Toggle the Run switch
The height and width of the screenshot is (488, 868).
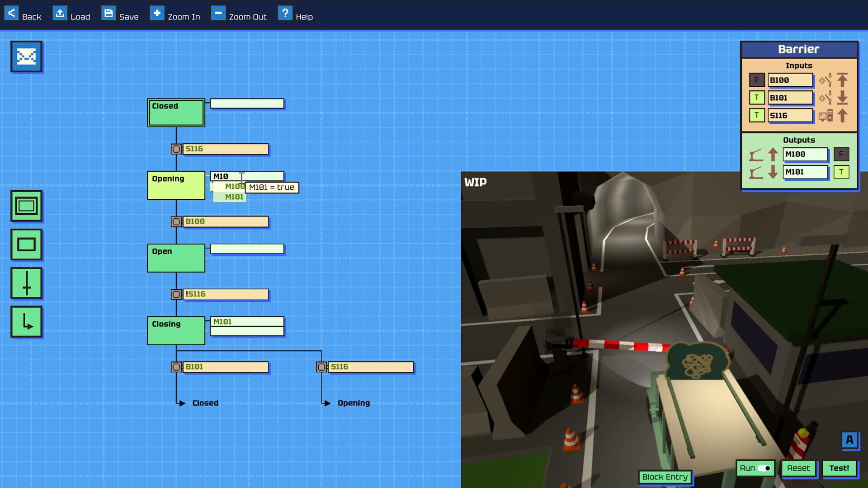(764, 468)
